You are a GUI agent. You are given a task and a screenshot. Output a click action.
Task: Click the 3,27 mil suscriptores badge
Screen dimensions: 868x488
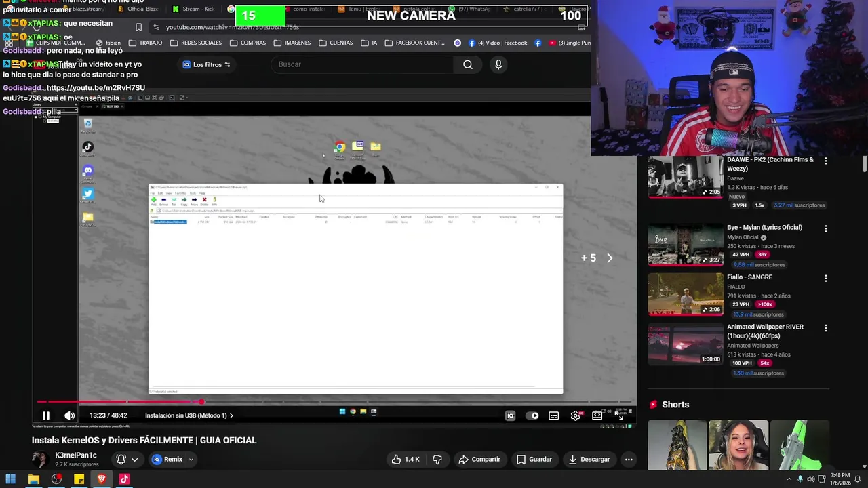tap(799, 205)
